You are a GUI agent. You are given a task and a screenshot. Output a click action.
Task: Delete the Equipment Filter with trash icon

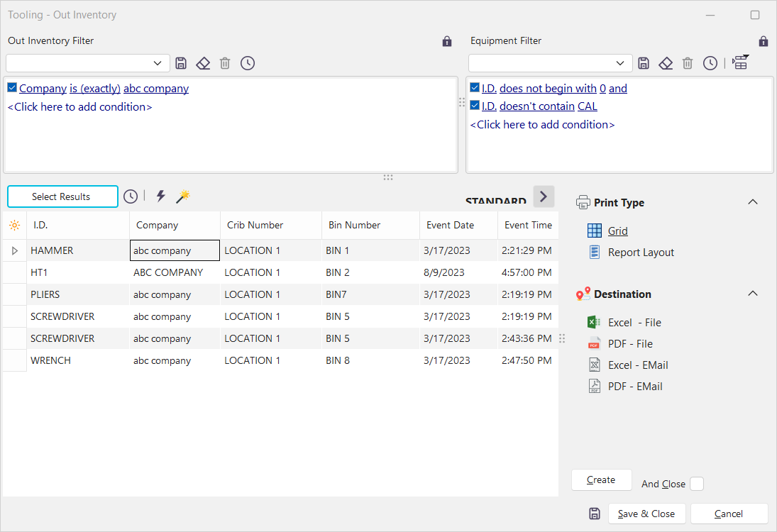click(687, 63)
